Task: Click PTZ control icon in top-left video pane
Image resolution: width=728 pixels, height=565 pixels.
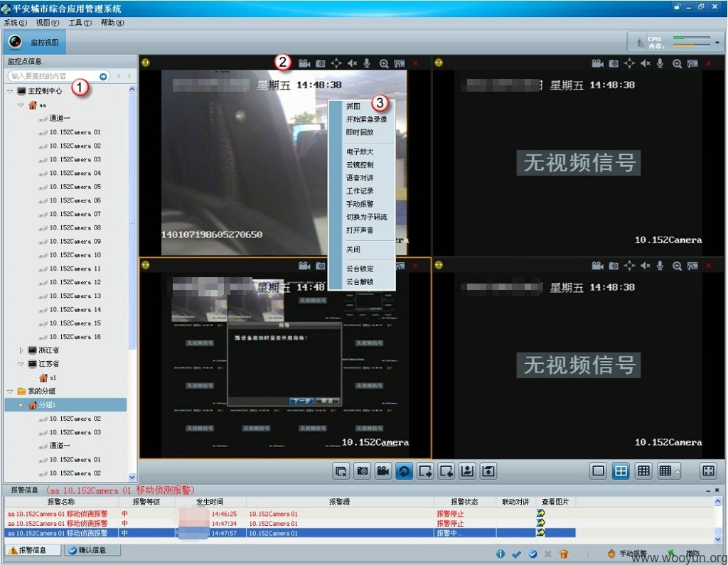Action: [x=336, y=63]
